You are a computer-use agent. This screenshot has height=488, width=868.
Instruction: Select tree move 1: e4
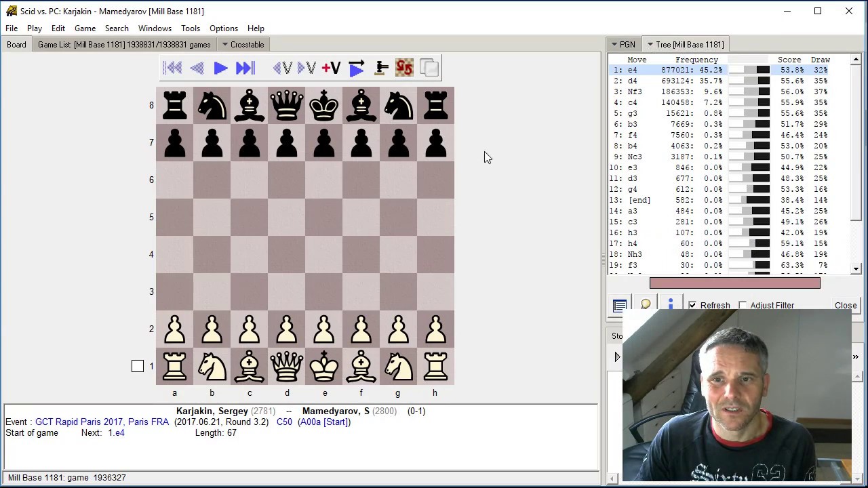[x=730, y=70]
